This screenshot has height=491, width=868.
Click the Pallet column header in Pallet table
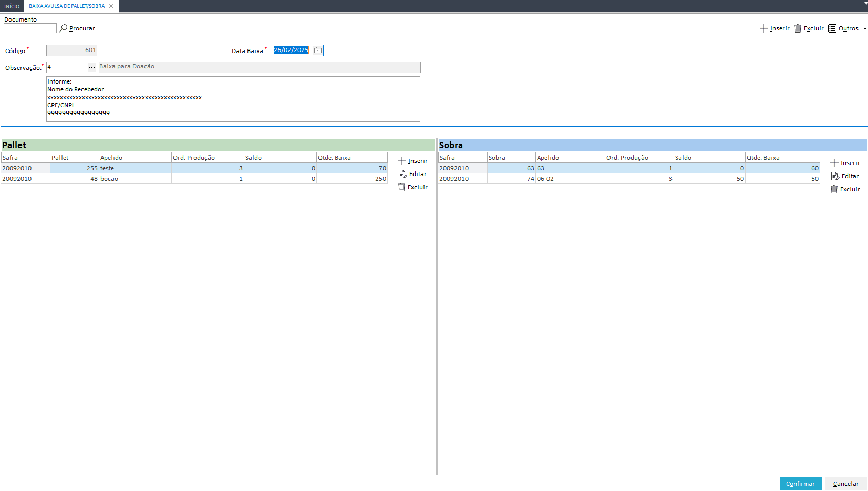coord(75,158)
